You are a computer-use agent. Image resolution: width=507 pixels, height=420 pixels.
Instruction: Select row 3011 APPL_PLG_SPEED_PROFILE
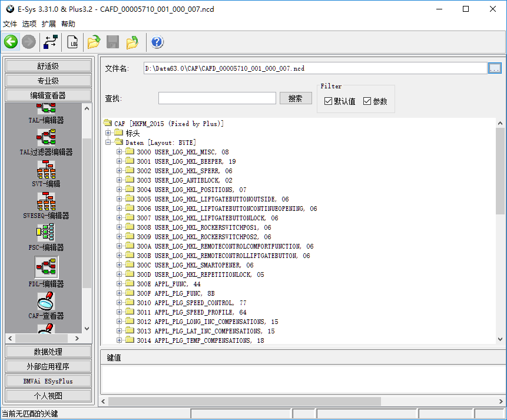pyautogui.click(x=191, y=312)
